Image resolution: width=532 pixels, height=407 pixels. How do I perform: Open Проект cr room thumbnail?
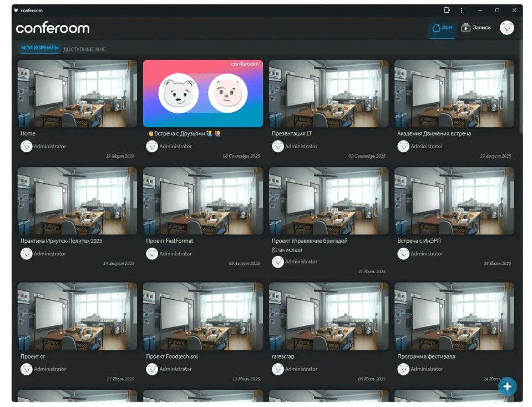[x=77, y=316]
